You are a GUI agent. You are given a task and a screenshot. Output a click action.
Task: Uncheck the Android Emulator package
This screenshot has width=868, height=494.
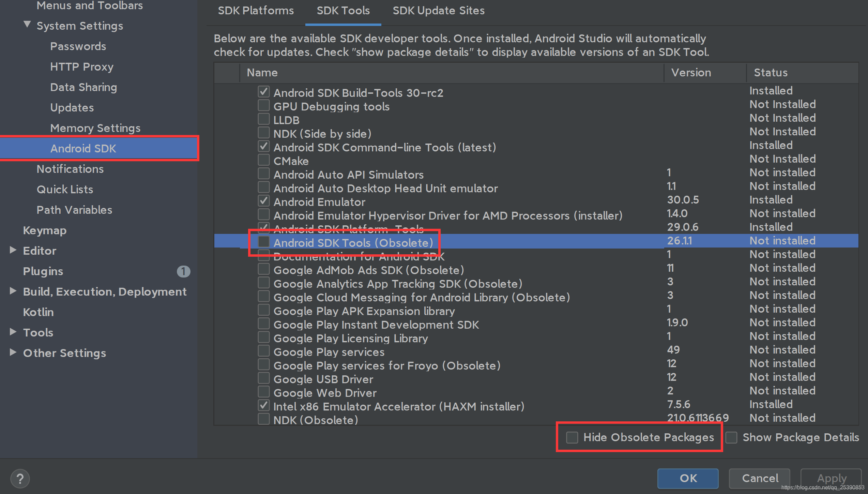pos(264,201)
